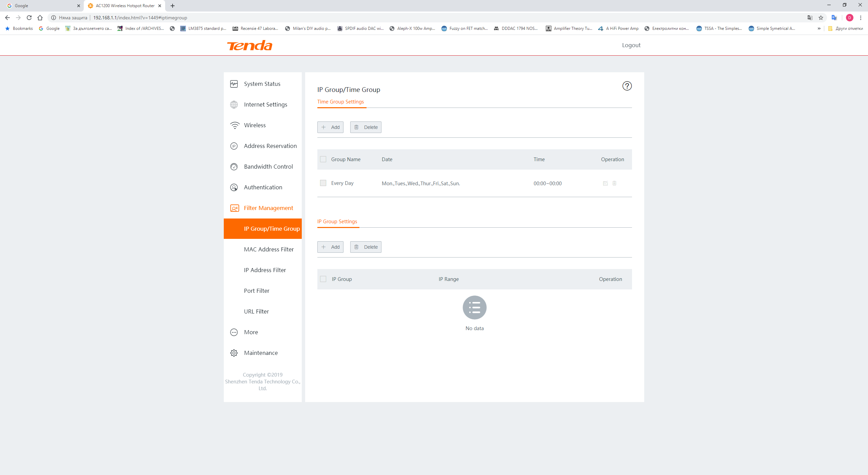Image resolution: width=868 pixels, height=475 pixels.
Task: Select the IP Group/Time Group menu item
Action: [x=263, y=229]
